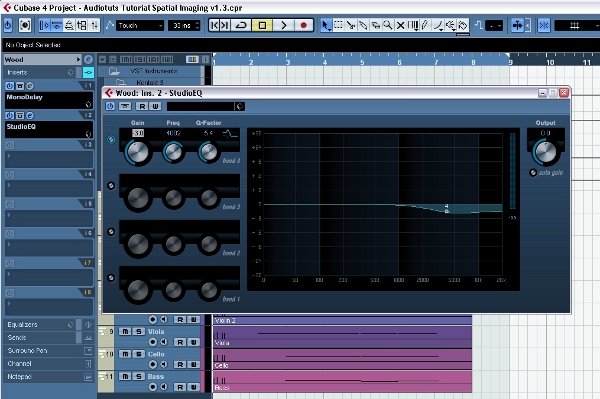Click the Wood track name arrow
The height and width of the screenshot is (399, 600).
pos(78,59)
